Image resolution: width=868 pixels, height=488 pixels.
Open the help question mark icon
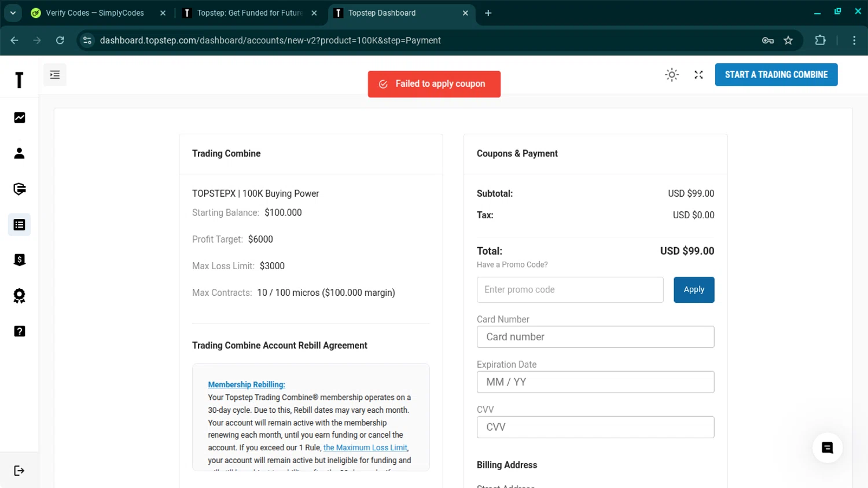tap(20, 331)
